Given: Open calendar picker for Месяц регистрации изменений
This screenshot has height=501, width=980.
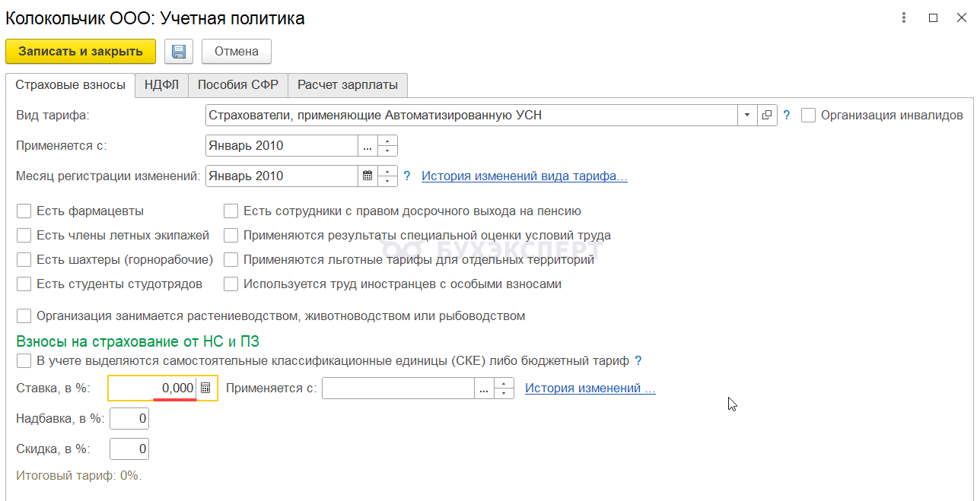Looking at the screenshot, I should point(367,176).
